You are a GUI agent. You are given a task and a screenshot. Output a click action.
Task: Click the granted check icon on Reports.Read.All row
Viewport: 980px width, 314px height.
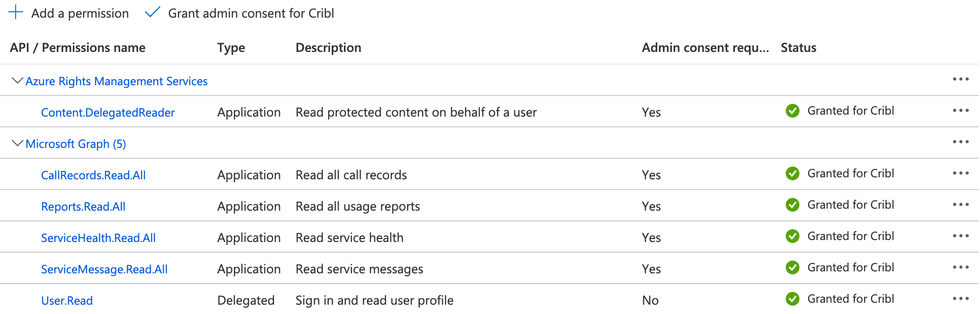point(793,205)
